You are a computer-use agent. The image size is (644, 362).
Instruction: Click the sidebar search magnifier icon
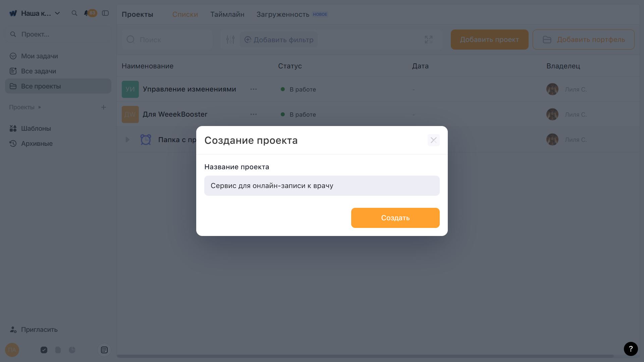pyautogui.click(x=74, y=13)
